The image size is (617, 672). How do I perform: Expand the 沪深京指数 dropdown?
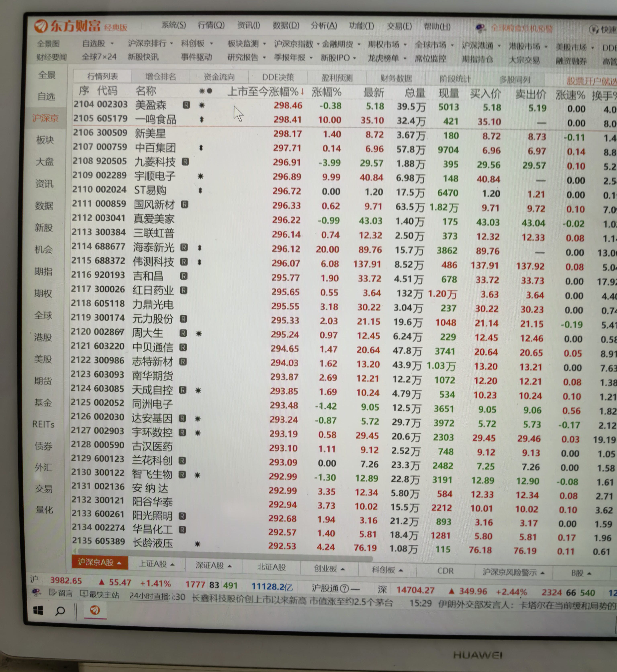318,44
